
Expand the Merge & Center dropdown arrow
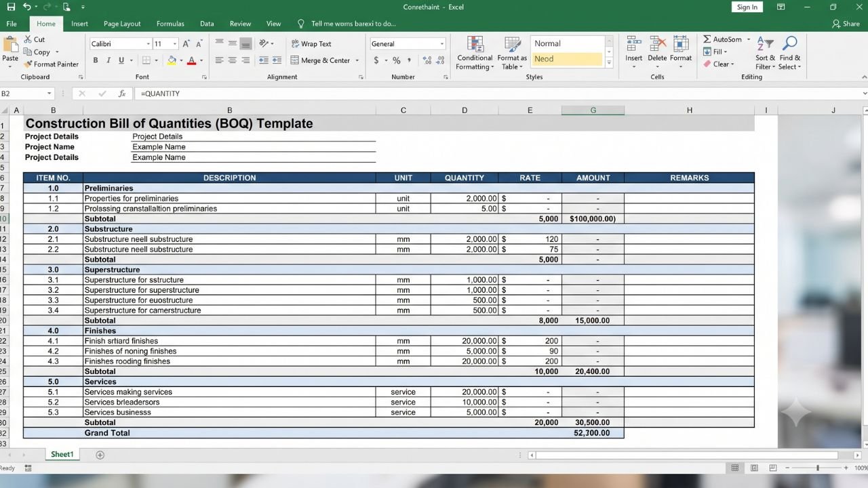[357, 60]
